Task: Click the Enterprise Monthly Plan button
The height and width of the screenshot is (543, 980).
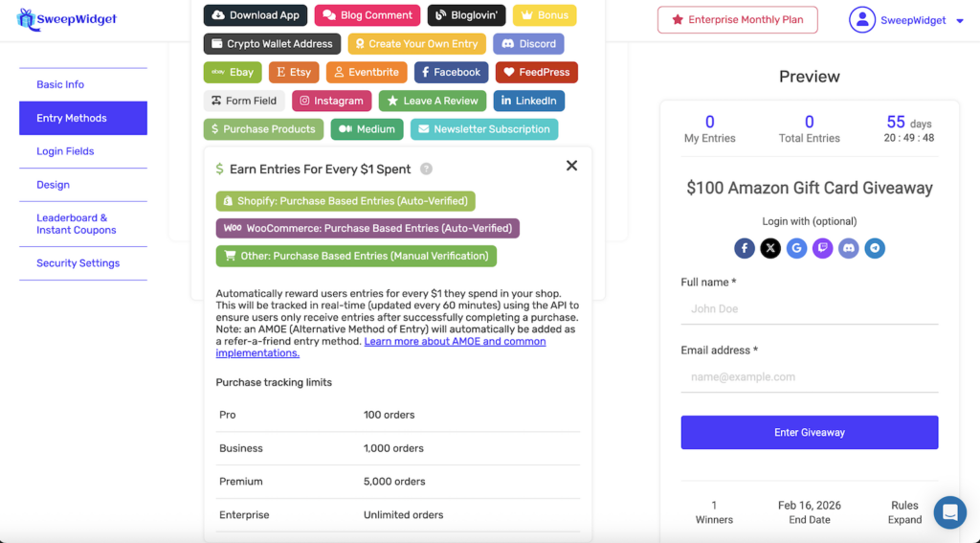Action: (x=737, y=20)
